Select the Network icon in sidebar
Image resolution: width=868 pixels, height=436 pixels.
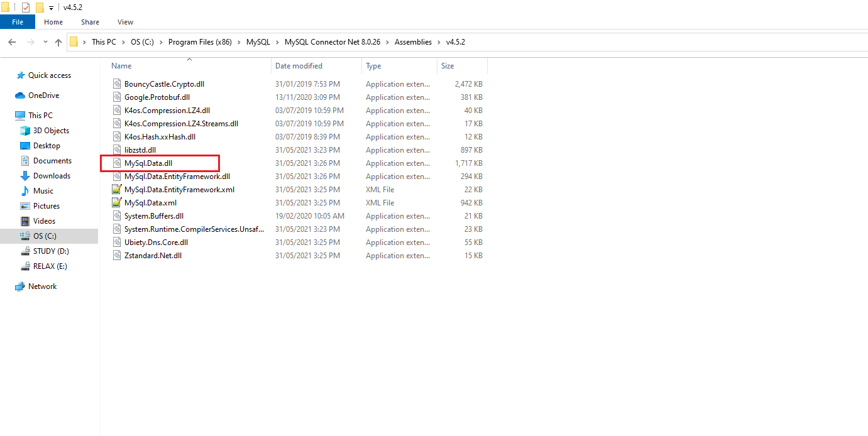coord(20,286)
